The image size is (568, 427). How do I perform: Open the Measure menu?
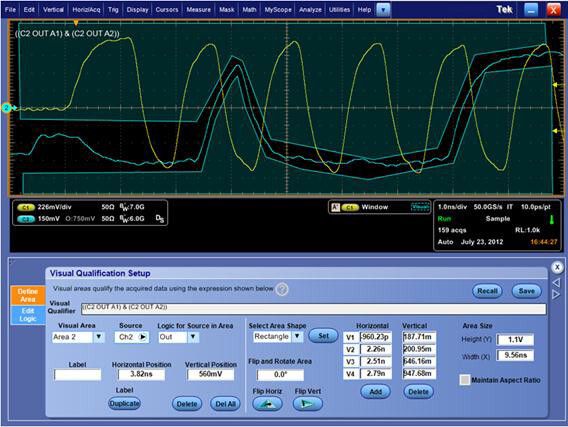tap(199, 10)
